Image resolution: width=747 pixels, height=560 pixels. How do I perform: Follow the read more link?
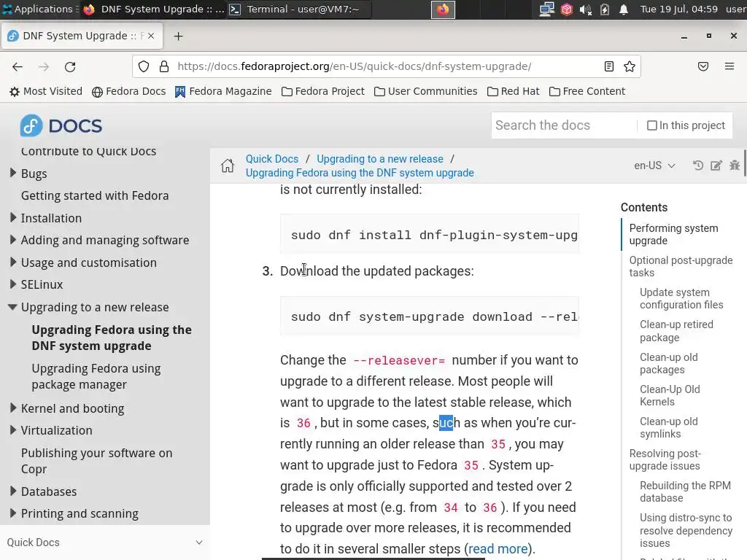pos(498,548)
